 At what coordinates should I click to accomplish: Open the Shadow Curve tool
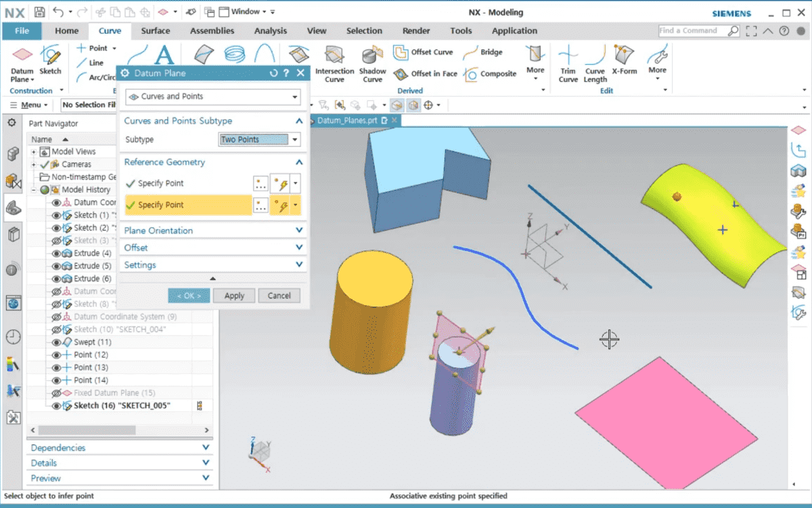pyautogui.click(x=372, y=65)
